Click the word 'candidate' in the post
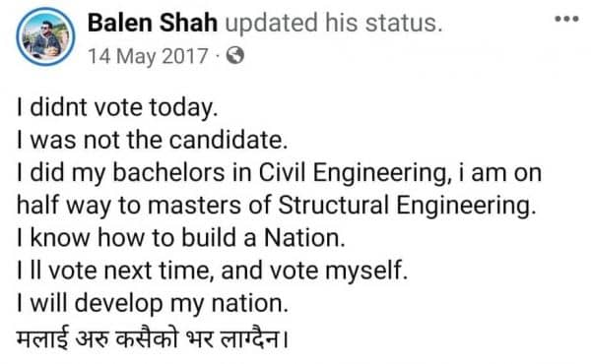591x364 pixels. (228, 140)
